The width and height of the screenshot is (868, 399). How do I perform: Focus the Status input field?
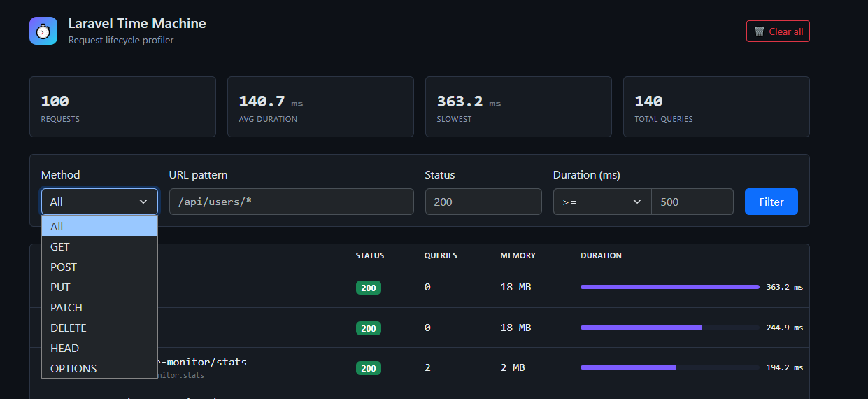pyautogui.click(x=483, y=202)
